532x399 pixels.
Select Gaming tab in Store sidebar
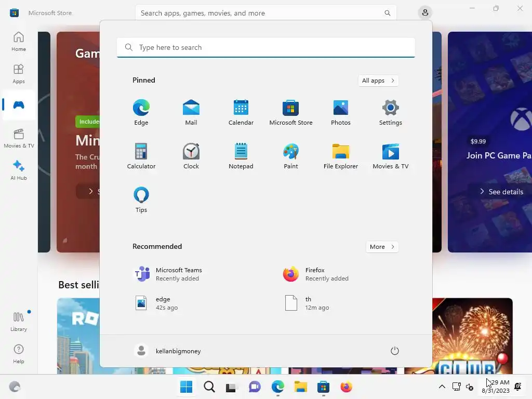pyautogui.click(x=19, y=105)
